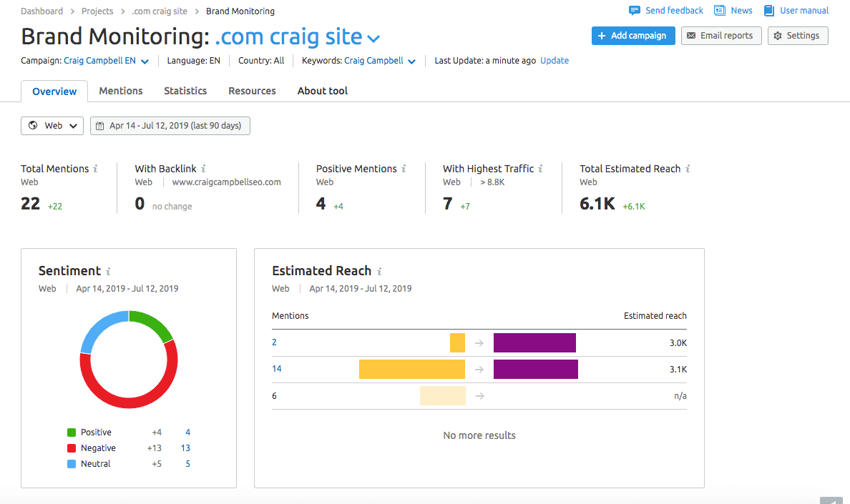
Task: Click the info icon beside Total Estimated Reach
Action: point(688,169)
